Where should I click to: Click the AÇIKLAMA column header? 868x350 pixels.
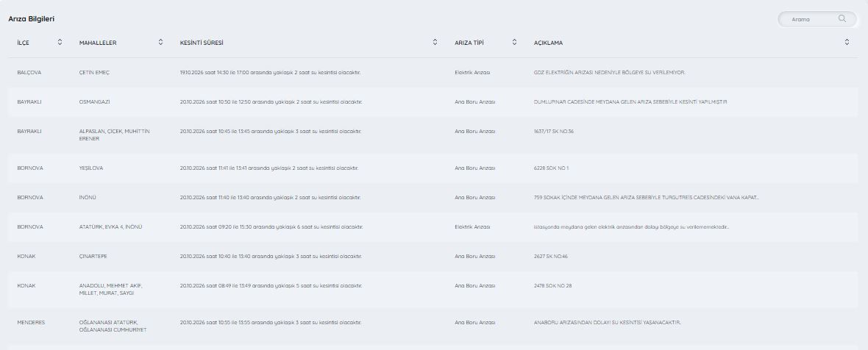pos(548,43)
